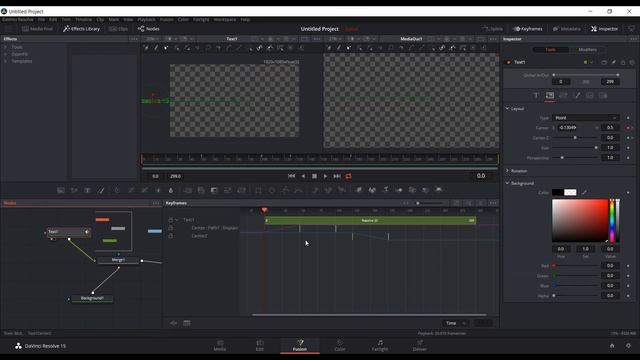Select the Transform tab icon in Inspector
This screenshot has height=360, width=640.
(x=563, y=96)
